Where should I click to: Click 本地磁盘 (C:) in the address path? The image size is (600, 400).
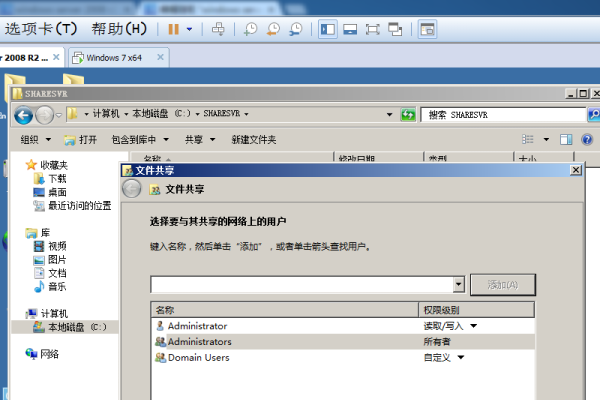[x=161, y=114]
